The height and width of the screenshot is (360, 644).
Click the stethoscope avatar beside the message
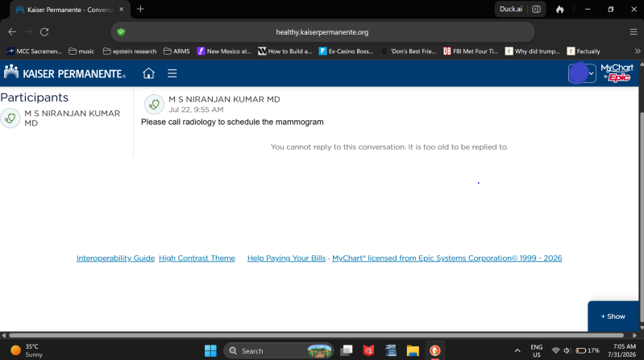(x=154, y=104)
